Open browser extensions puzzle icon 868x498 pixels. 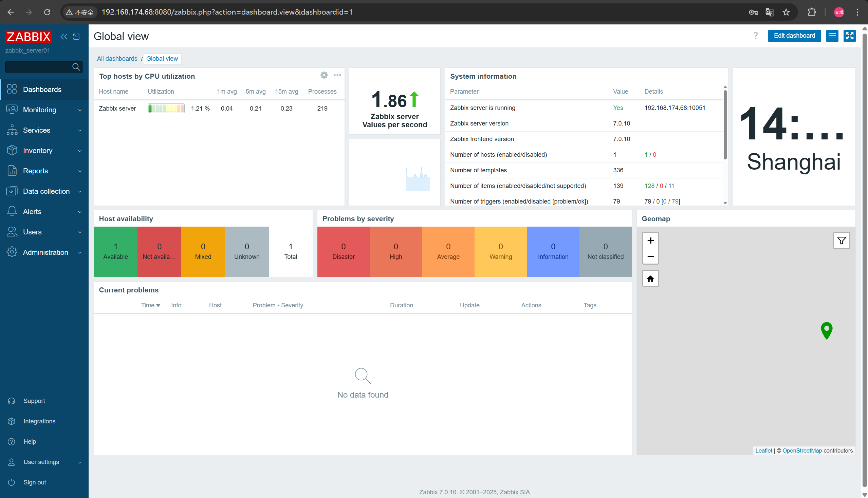point(812,12)
